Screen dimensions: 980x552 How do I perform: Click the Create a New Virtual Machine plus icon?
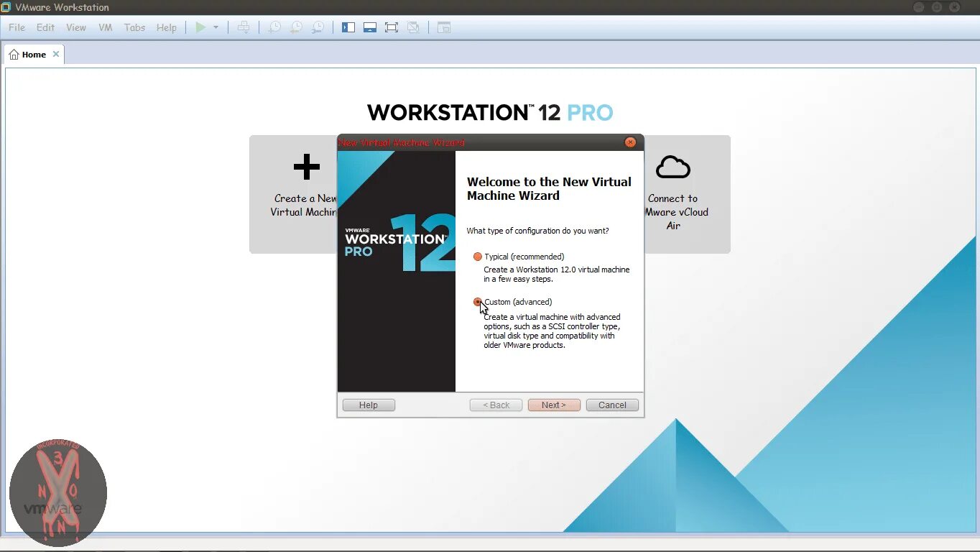(307, 167)
